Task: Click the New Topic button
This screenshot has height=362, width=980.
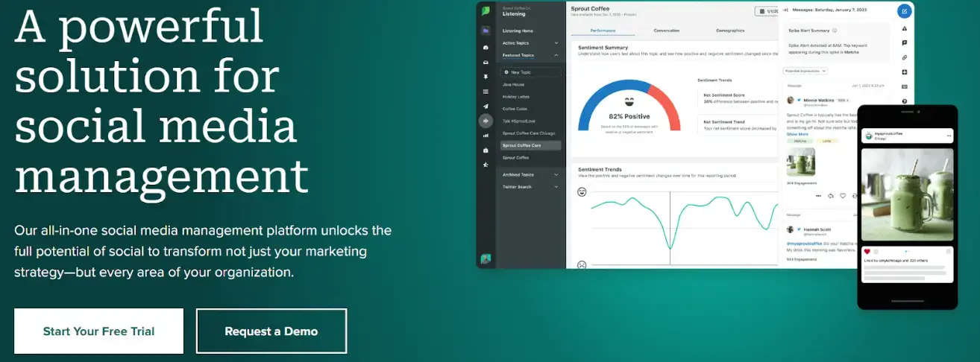Action: click(x=530, y=72)
